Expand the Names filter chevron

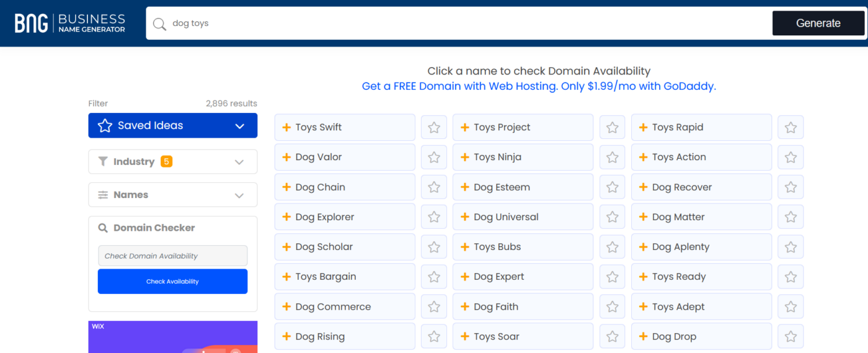coord(239,195)
